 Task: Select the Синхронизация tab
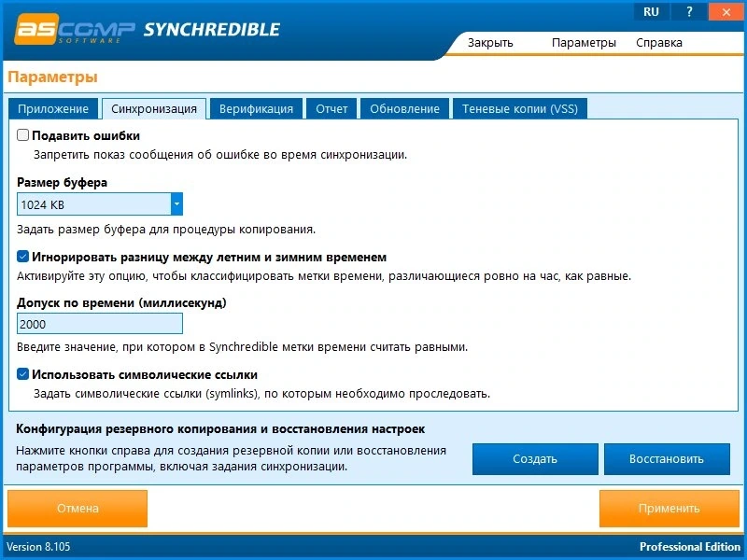tap(154, 108)
